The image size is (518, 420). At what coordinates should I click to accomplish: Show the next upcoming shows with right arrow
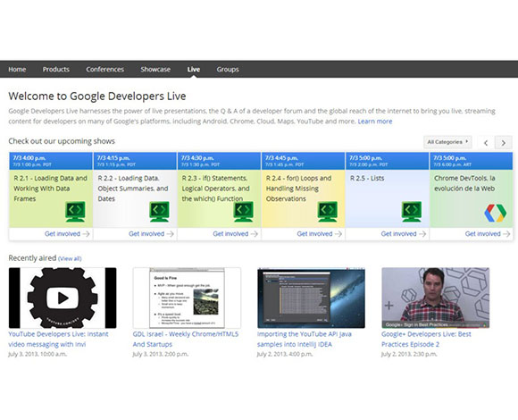tap(503, 143)
